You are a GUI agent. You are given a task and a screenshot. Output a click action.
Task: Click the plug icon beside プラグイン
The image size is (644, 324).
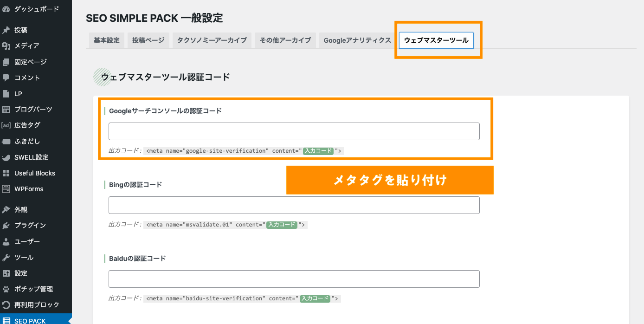pos(6,226)
